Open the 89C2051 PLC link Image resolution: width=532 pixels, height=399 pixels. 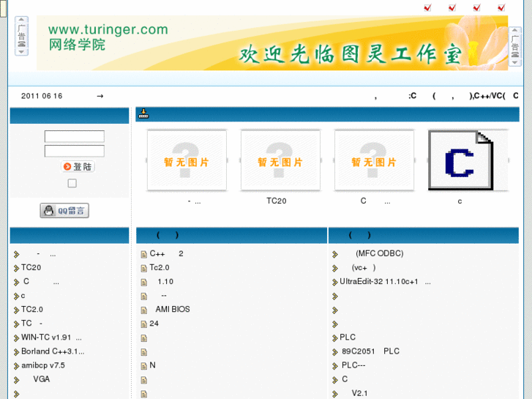[370, 351]
